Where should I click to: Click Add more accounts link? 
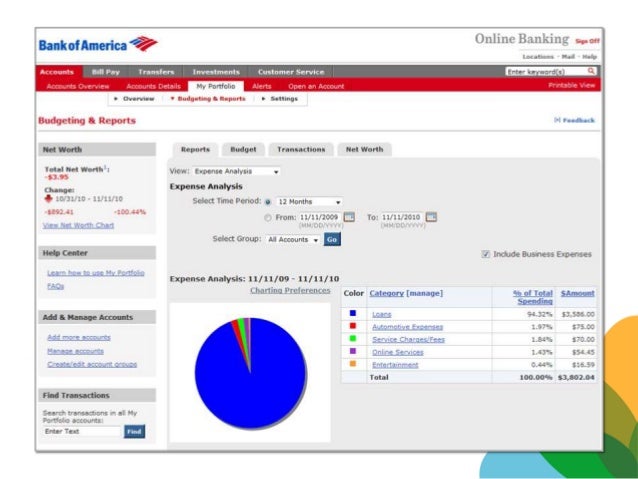[79, 337]
